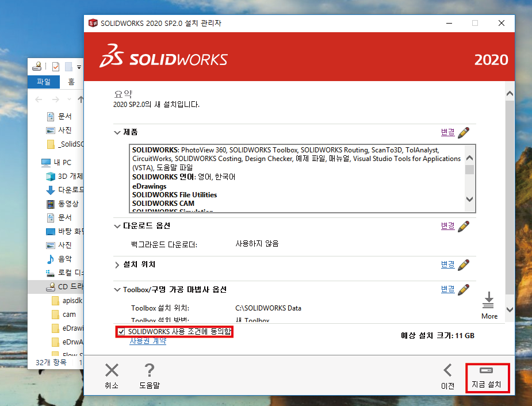Click summary pane scroll down arrow
This screenshot has width=532, height=406.
pos(510,309)
